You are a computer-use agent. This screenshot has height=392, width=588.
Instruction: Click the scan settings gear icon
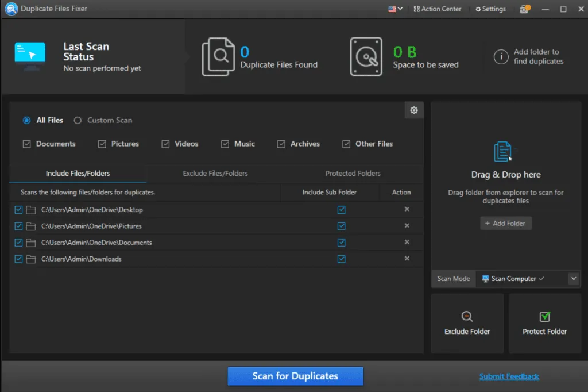coord(414,110)
